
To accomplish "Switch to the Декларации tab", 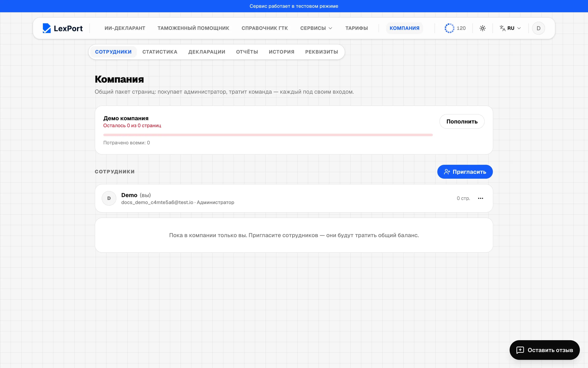I will (x=207, y=52).
